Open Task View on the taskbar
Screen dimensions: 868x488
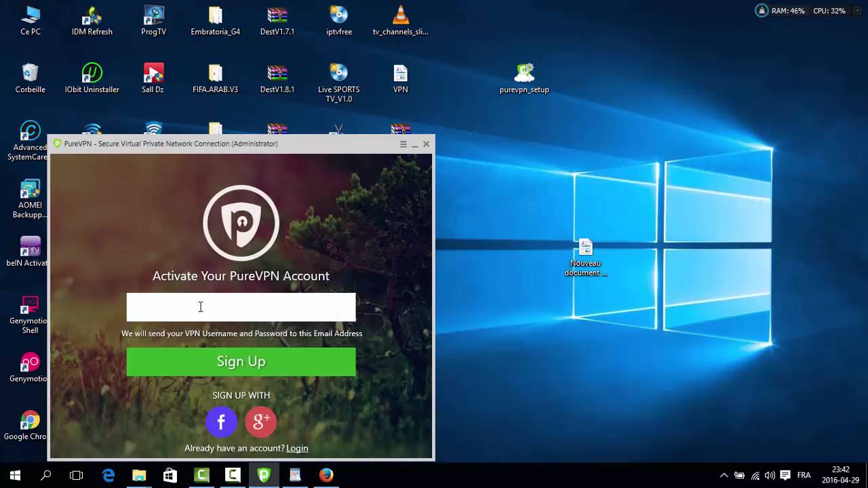pos(77,475)
